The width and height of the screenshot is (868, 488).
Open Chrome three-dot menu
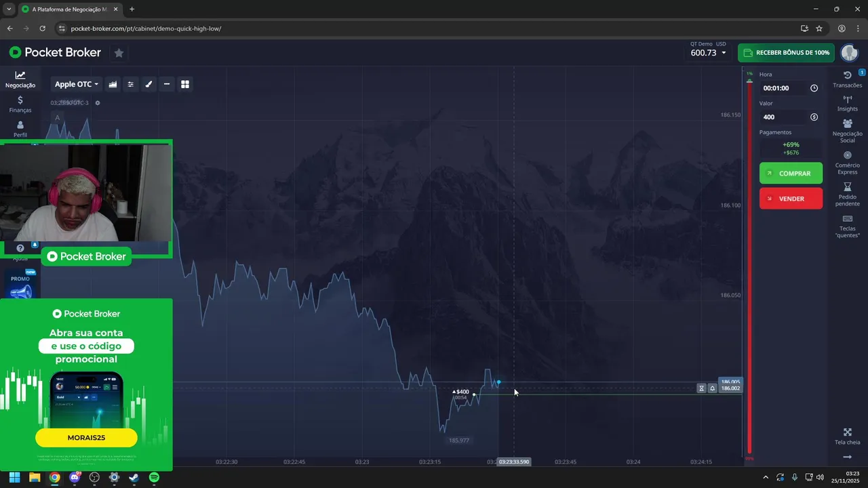[858, 28]
